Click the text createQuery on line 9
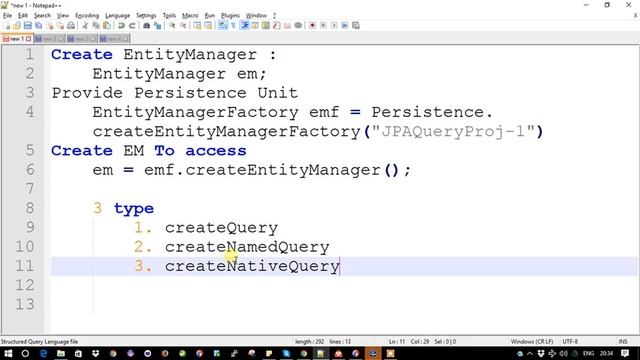Viewport: 640px width, 360px height. point(221,228)
